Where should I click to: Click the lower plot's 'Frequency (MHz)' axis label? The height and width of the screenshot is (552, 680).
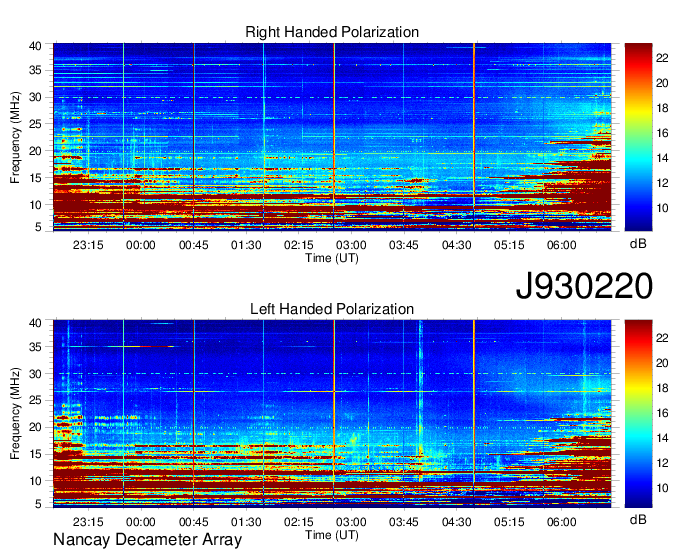[x=15, y=414]
